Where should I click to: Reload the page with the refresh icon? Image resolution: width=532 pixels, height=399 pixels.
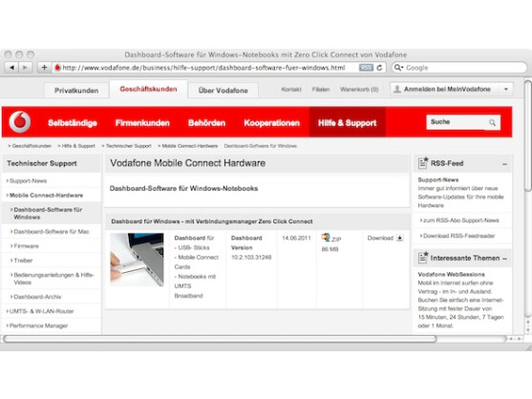[x=379, y=68]
